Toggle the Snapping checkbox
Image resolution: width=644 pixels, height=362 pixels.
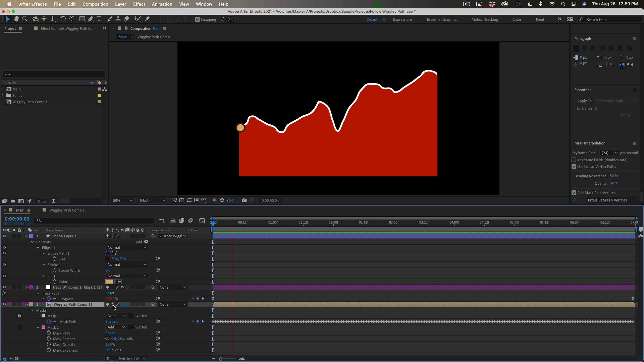click(x=198, y=19)
